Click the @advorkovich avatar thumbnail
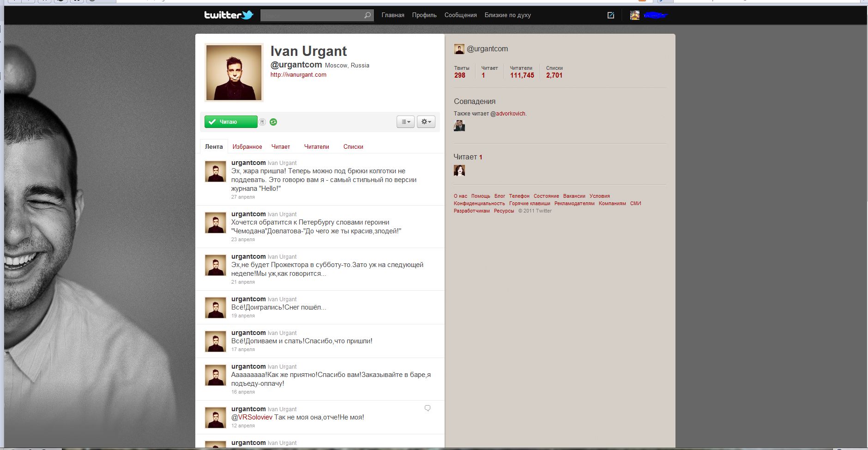This screenshot has height=450, width=868. 459,126
